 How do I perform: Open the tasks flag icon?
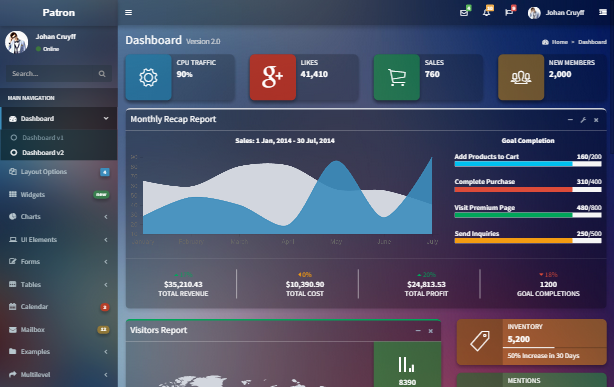tap(509, 13)
